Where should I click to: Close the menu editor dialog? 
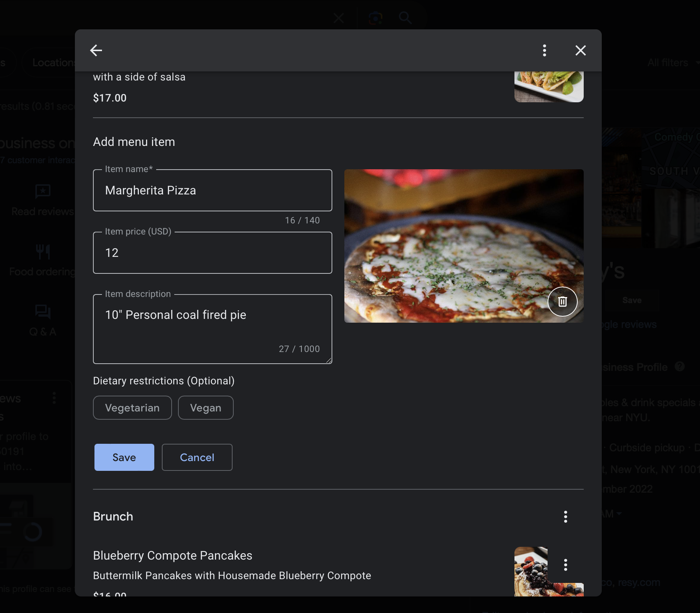coord(580,50)
